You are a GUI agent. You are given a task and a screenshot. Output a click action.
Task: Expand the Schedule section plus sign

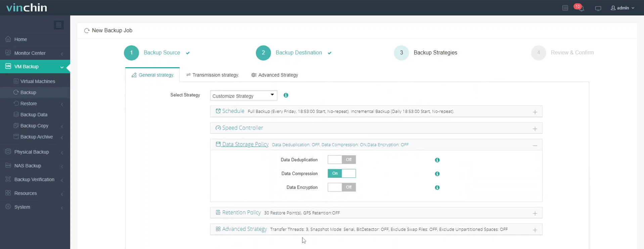535,112
